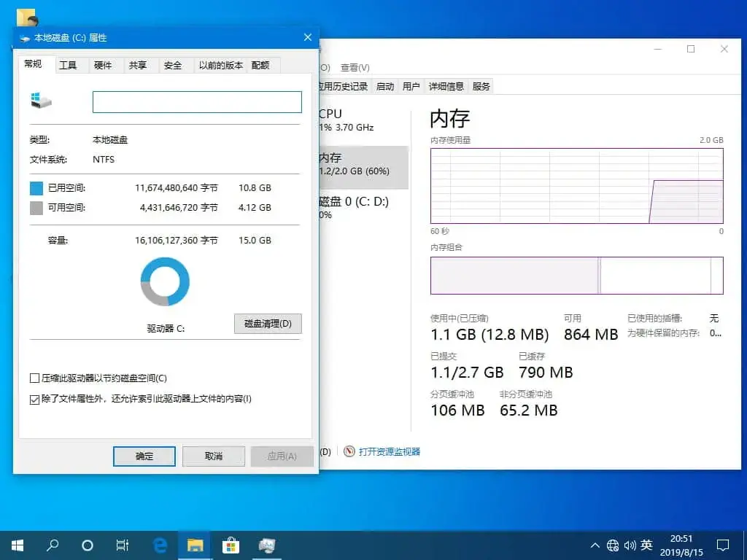The width and height of the screenshot is (747, 560).
Task: Click the 864 MB available value
Action: pos(591,334)
